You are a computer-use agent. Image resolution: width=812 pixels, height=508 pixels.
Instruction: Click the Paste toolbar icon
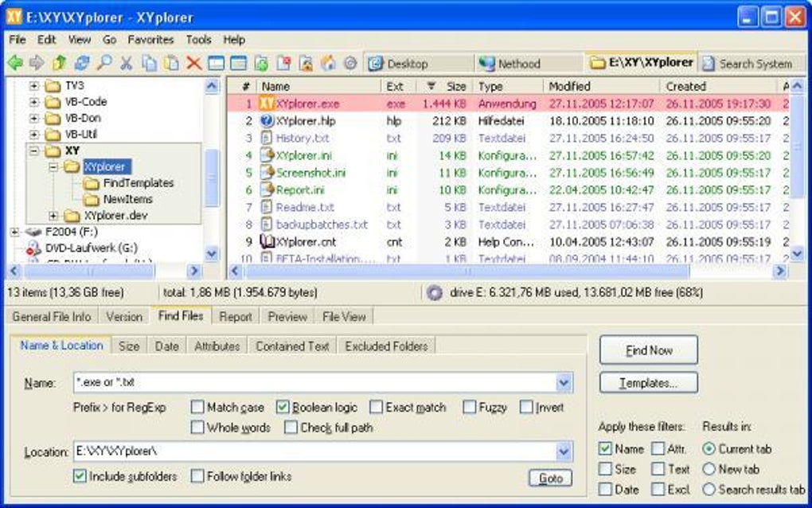[171, 63]
